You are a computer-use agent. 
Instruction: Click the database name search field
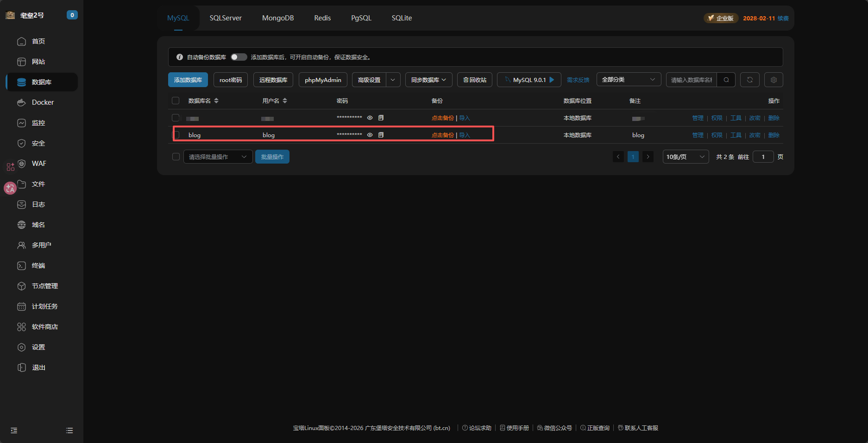[x=691, y=80]
